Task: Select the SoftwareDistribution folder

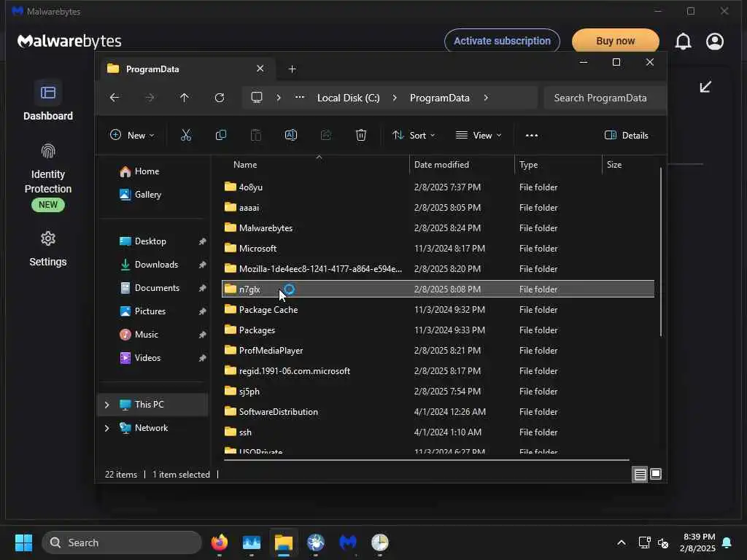Action: 438,412
